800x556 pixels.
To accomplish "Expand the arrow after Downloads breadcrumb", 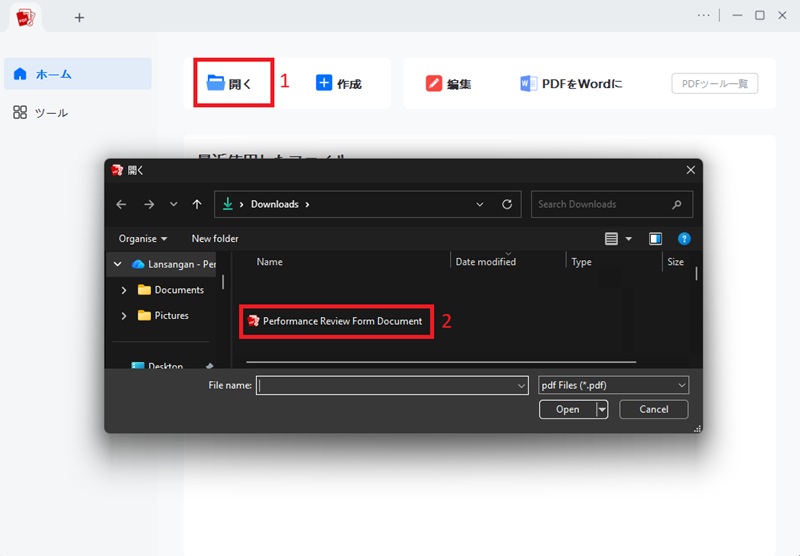I will pos(307,205).
